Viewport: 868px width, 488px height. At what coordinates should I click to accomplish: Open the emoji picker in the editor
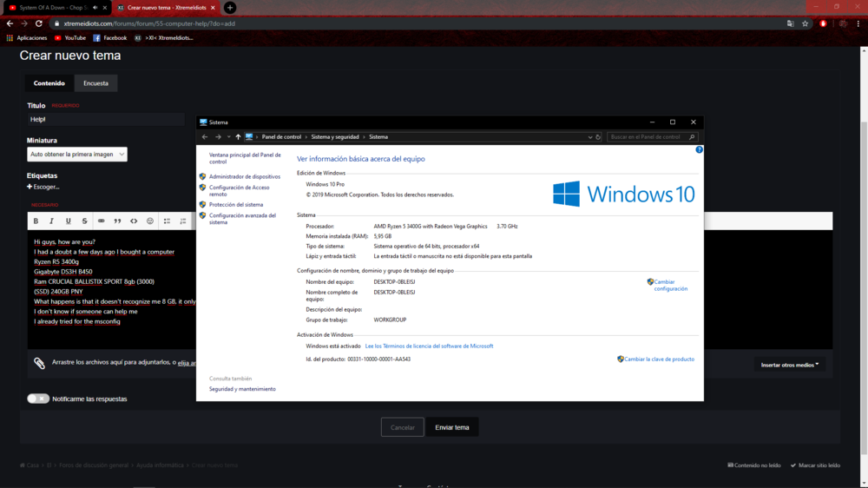(x=150, y=221)
